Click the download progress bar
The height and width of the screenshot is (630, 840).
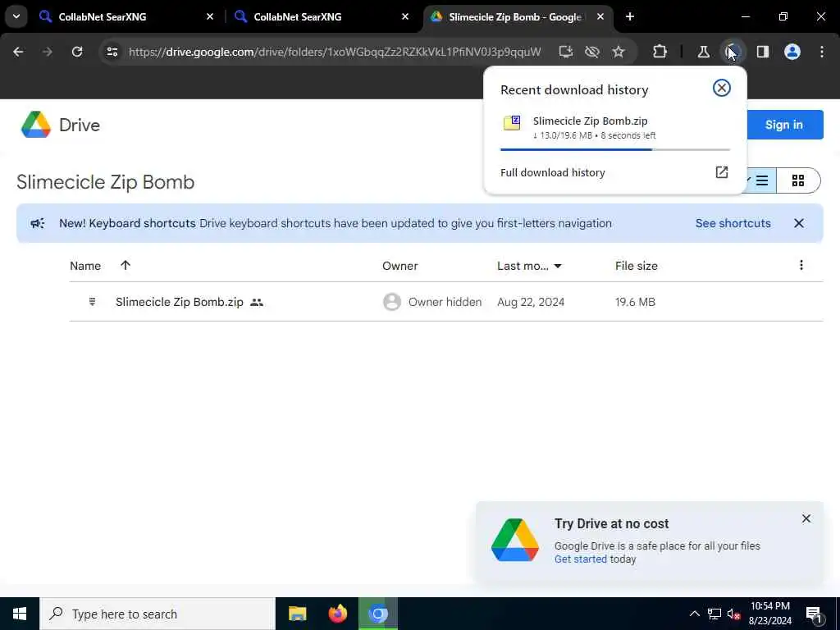tap(615, 149)
